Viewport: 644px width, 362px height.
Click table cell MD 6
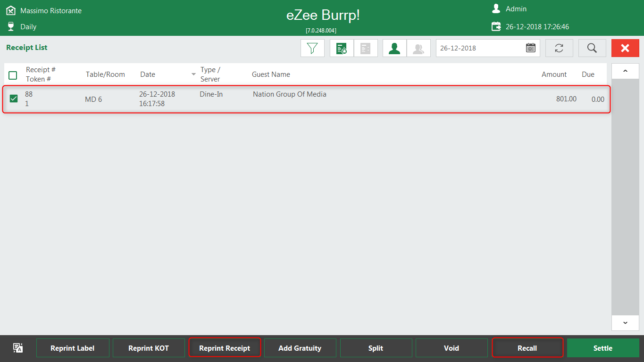click(x=93, y=99)
